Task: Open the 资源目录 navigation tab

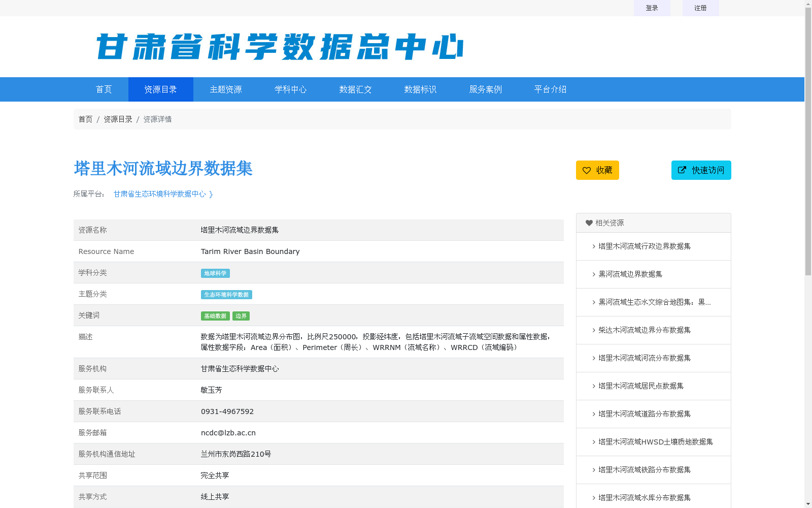Action: [161, 89]
